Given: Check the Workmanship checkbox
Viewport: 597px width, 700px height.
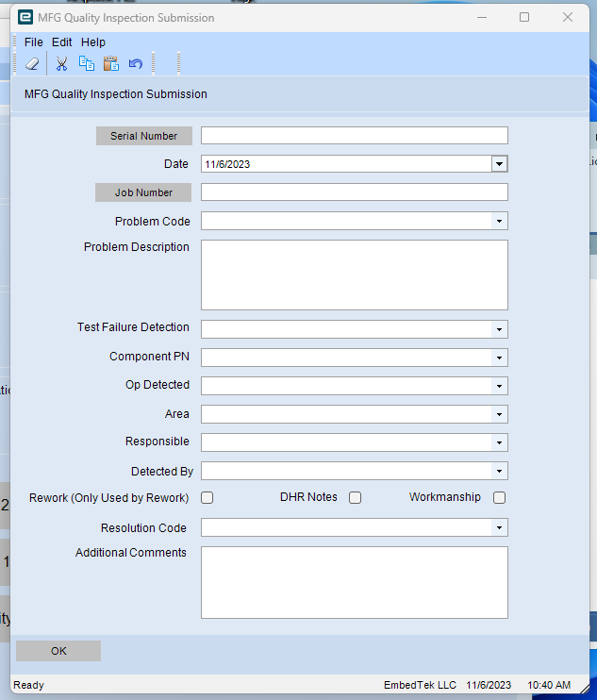Looking at the screenshot, I should tap(499, 498).
